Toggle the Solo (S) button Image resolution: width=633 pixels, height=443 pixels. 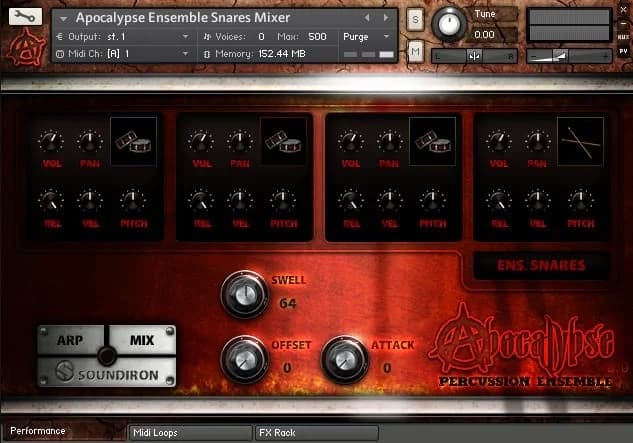[x=415, y=20]
